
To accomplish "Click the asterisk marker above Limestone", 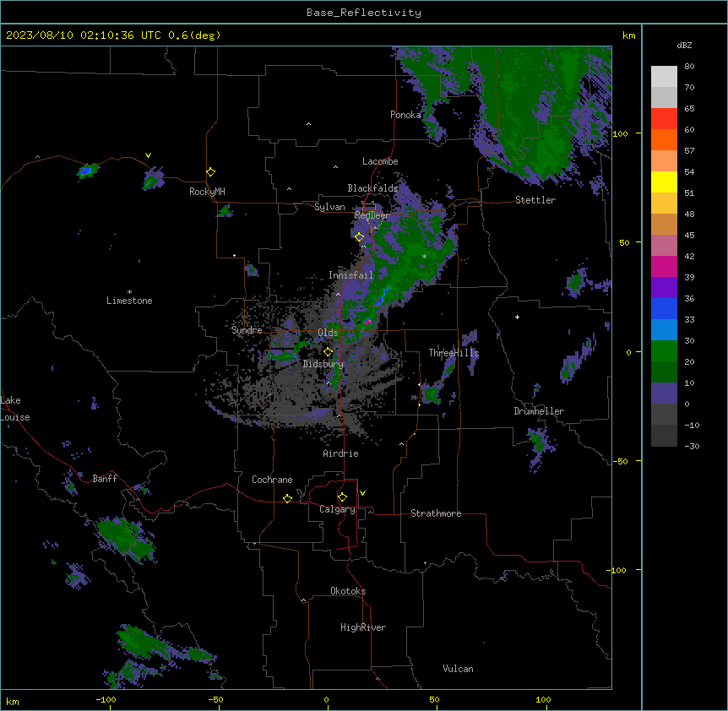I will click(x=129, y=292).
